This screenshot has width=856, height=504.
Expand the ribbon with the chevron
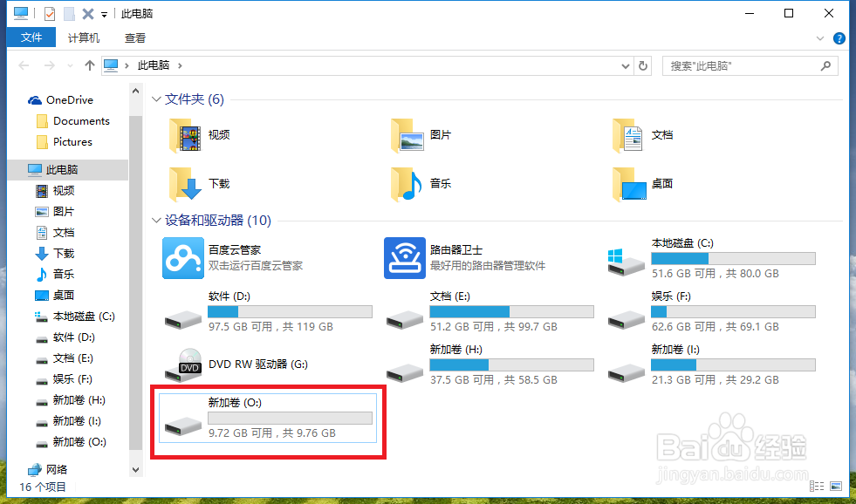[x=819, y=38]
